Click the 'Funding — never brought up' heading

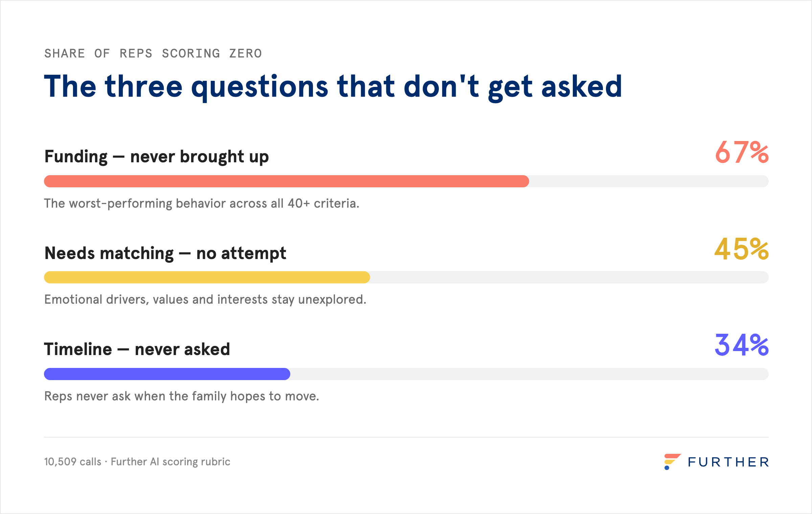point(157,157)
